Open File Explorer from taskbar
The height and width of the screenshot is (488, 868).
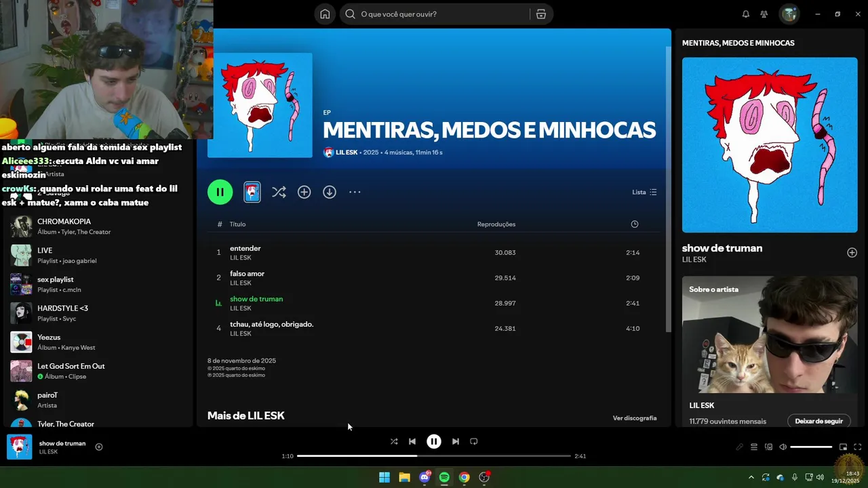pyautogui.click(x=405, y=477)
